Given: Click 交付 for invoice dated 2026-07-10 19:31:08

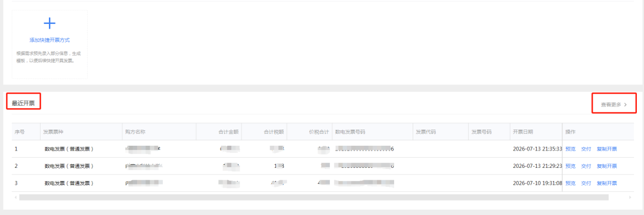Looking at the screenshot, I should (x=586, y=183).
